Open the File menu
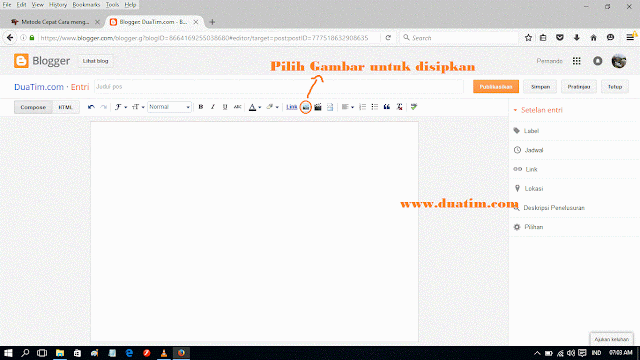The image size is (640, 360). (7, 5)
